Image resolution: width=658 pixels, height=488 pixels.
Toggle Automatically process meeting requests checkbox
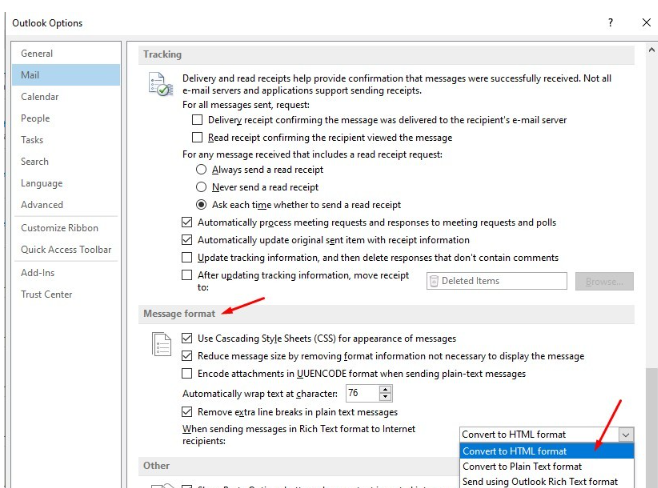pyautogui.click(x=187, y=222)
